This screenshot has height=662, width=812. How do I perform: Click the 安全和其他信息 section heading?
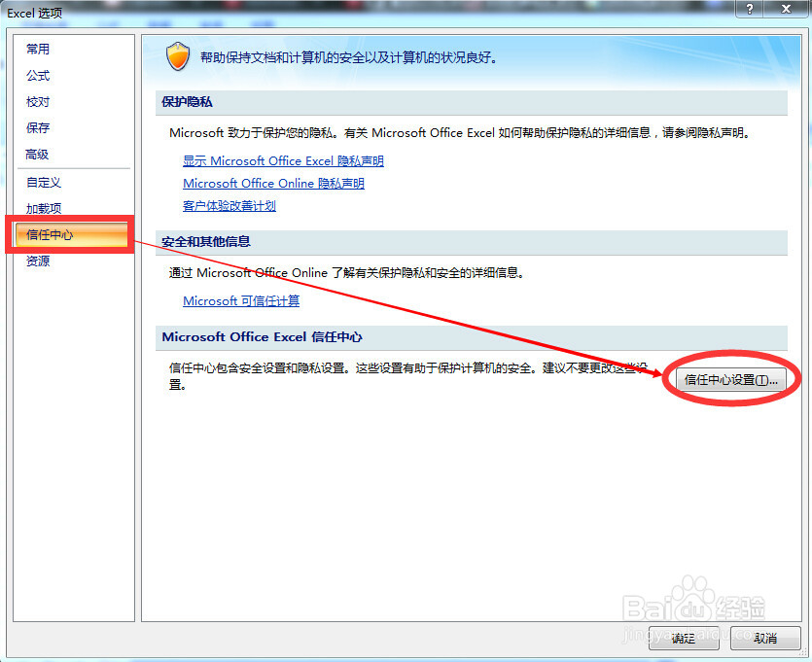click(205, 242)
